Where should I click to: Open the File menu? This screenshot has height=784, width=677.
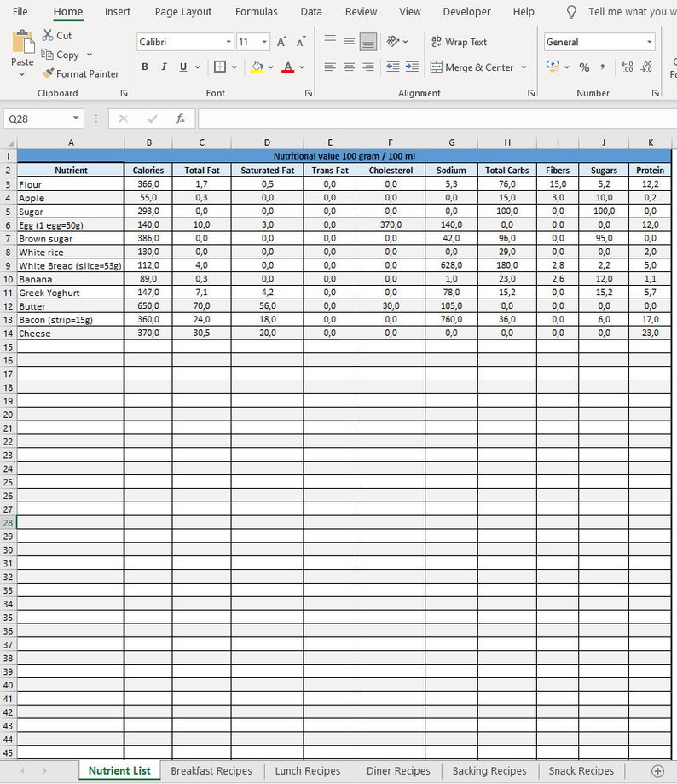click(x=20, y=11)
